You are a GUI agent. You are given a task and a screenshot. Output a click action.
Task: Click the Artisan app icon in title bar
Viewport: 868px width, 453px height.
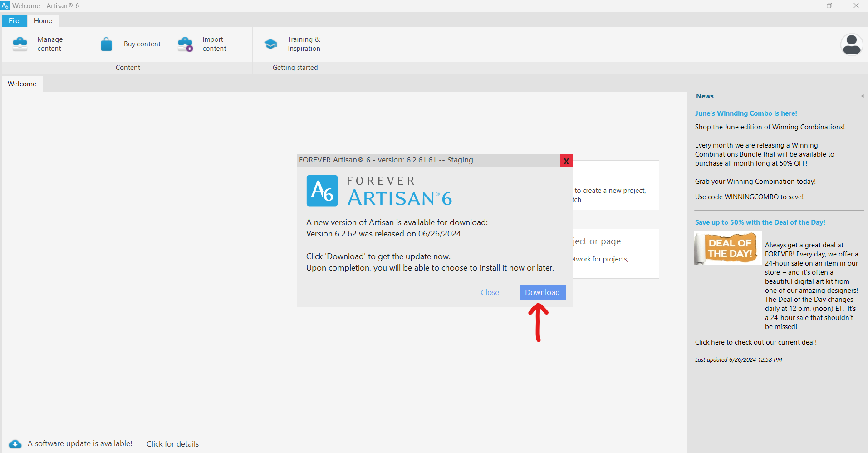(5, 5)
